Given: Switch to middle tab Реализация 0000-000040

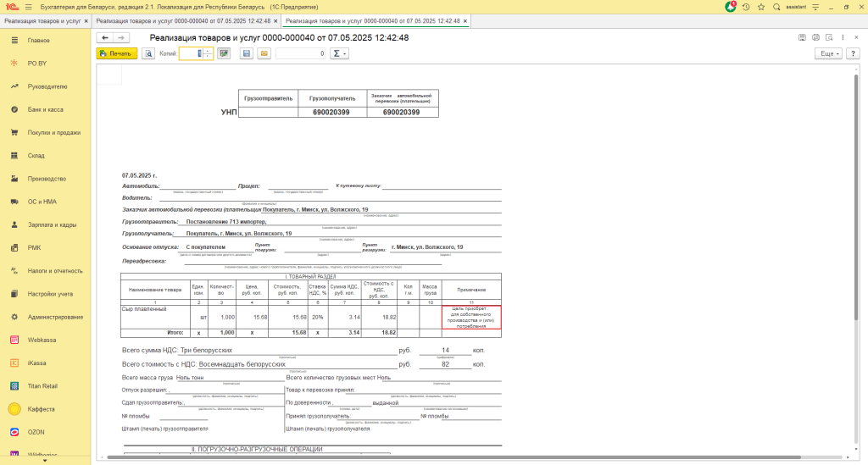Looking at the screenshot, I should click(x=183, y=21).
